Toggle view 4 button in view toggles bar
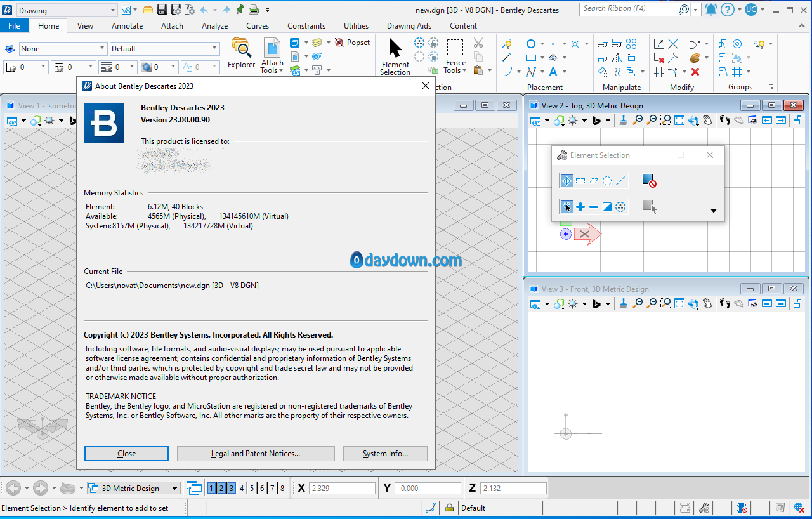Image resolution: width=812 pixels, height=519 pixels. click(x=242, y=488)
